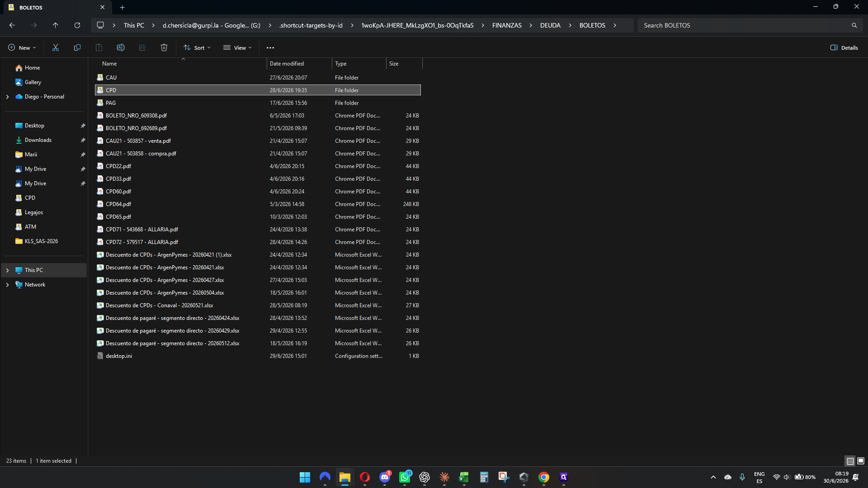This screenshot has width=868, height=488.
Task: Click the Refresh button beside address bar
Action: [77, 25]
